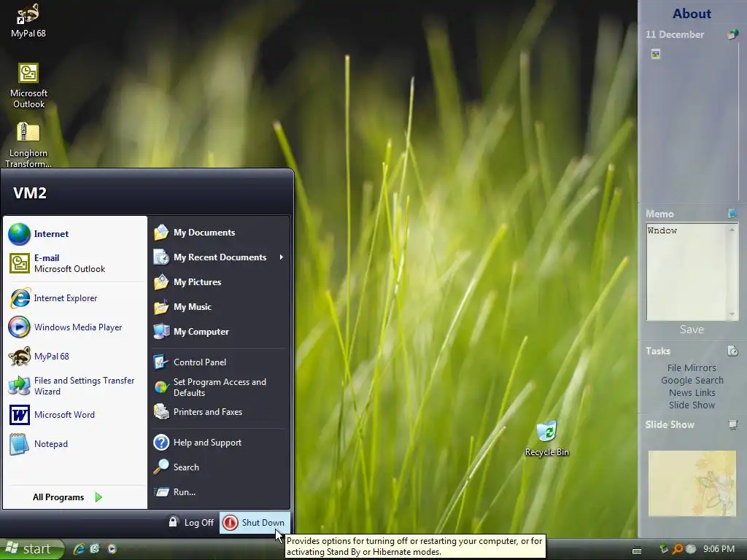
Task: Click the orange magnifier tray icon
Action: [677, 549]
